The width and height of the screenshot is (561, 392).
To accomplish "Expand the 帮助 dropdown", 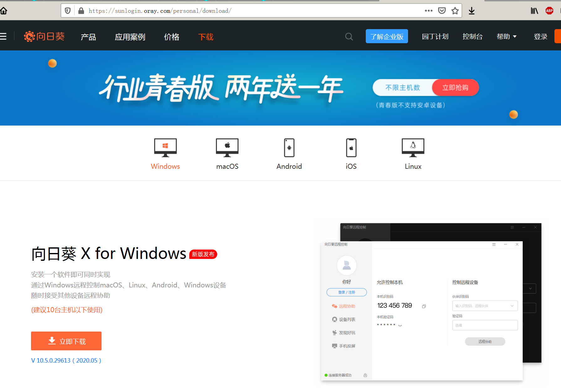I will 506,37.
